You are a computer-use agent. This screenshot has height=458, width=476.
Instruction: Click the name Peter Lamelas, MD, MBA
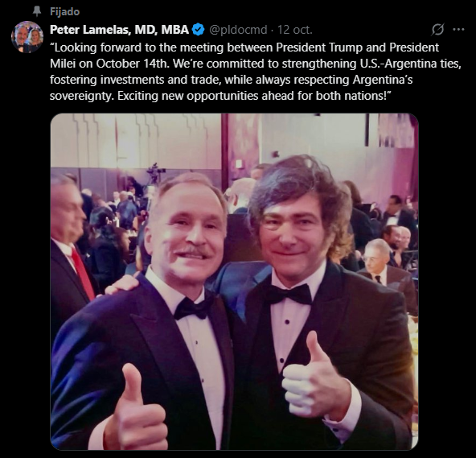click(x=119, y=30)
